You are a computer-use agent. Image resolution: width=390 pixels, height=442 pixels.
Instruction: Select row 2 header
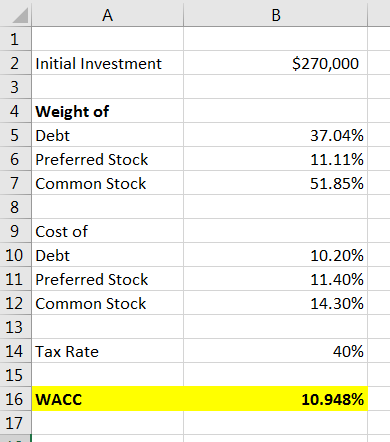(15, 63)
